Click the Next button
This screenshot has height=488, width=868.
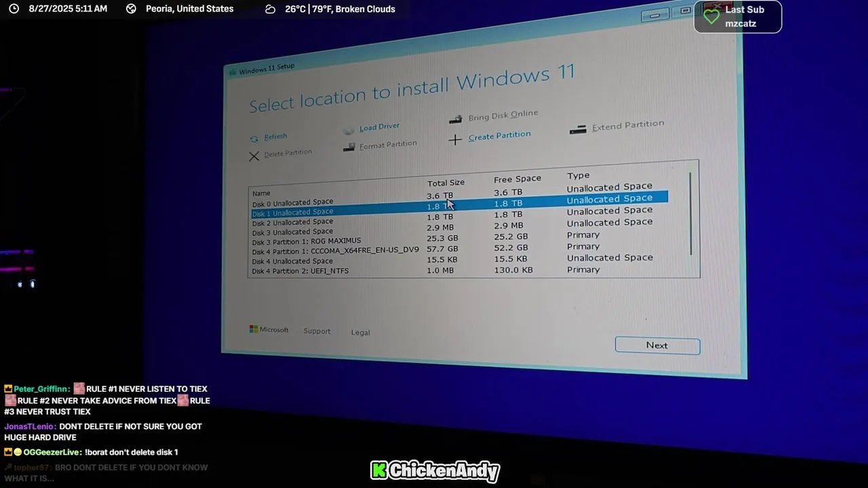(657, 346)
